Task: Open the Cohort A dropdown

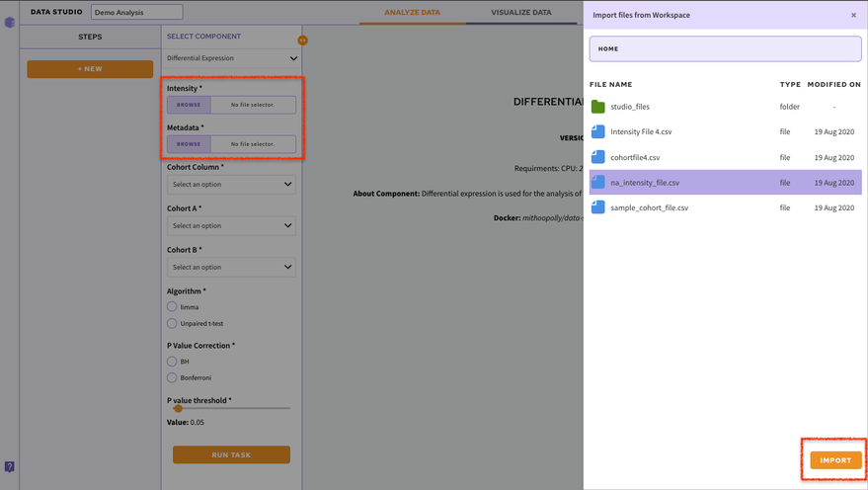Action: pyautogui.click(x=231, y=226)
